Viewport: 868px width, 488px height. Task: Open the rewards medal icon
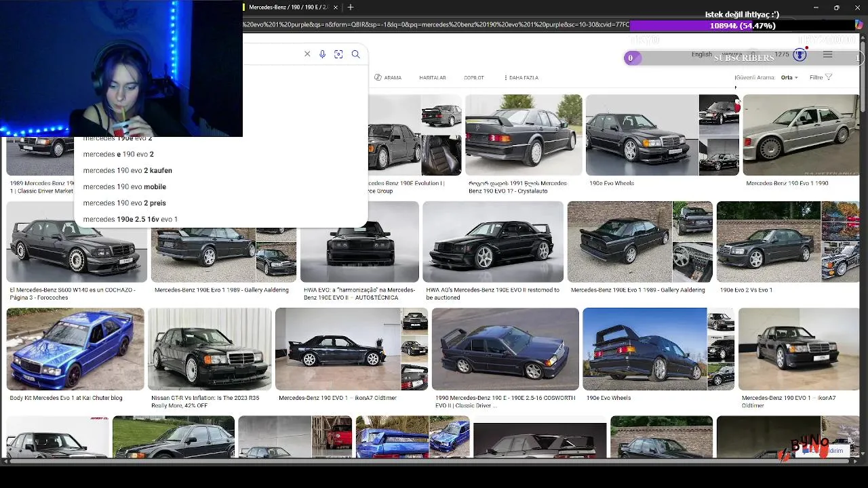click(x=800, y=54)
